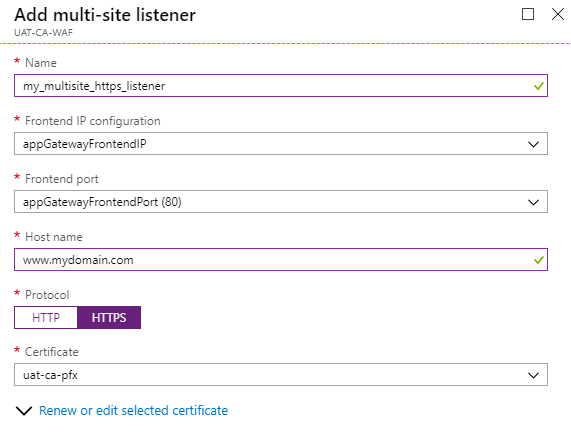
Task: Click the Protocol field label
Action: click(47, 295)
